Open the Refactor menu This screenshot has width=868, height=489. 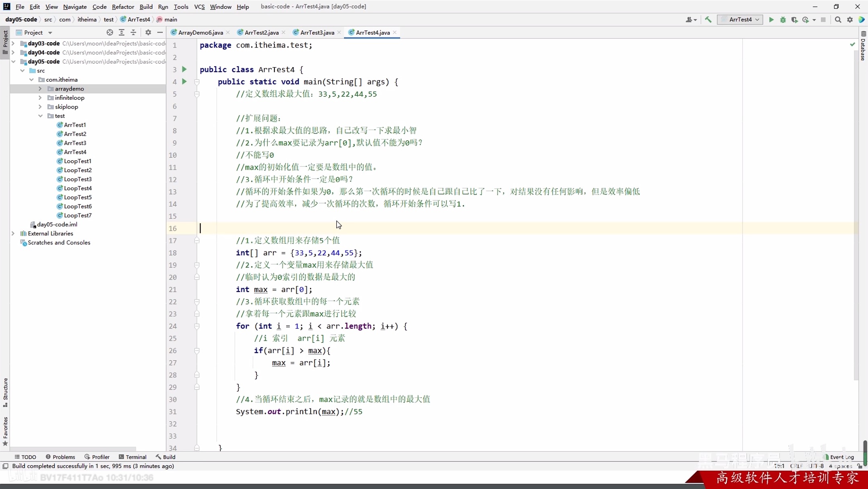[x=123, y=7]
